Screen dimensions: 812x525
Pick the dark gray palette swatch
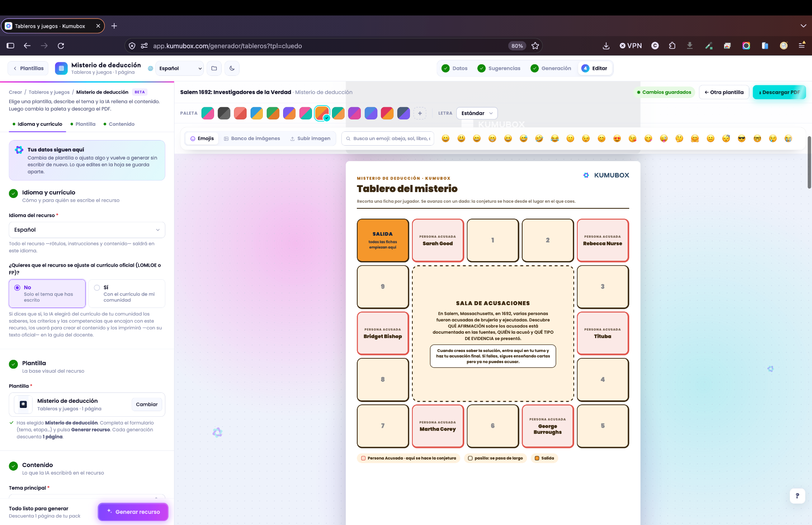click(224, 113)
